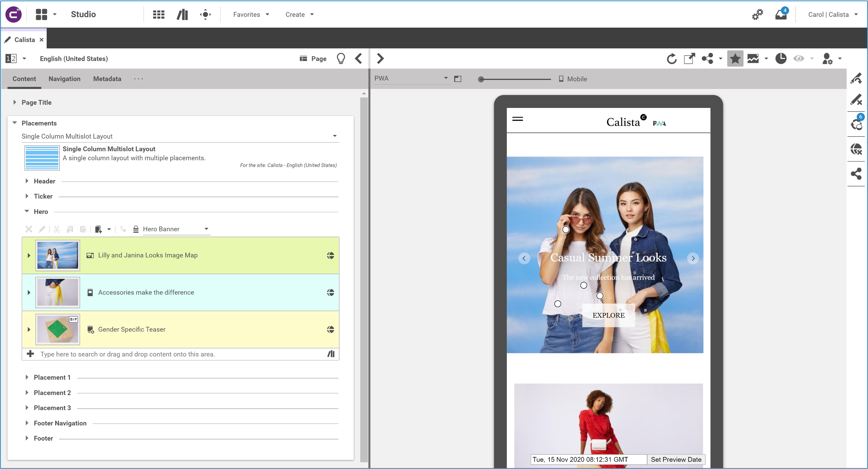The height and width of the screenshot is (469, 868).
Task: Click the sidebar revert pencil icon
Action: coord(856,100)
